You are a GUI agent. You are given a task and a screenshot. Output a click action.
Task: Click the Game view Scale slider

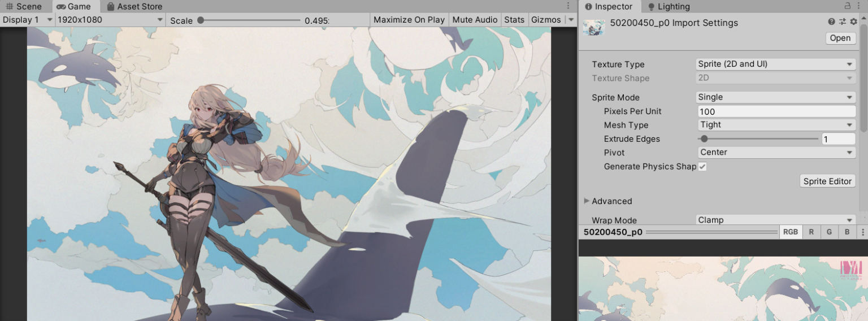coord(250,20)
